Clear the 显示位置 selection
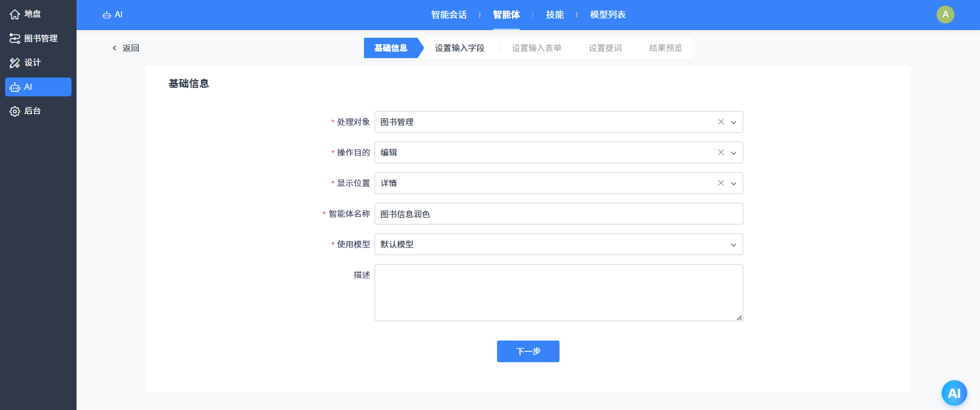 pyautogui.click(x=721, y=183)
